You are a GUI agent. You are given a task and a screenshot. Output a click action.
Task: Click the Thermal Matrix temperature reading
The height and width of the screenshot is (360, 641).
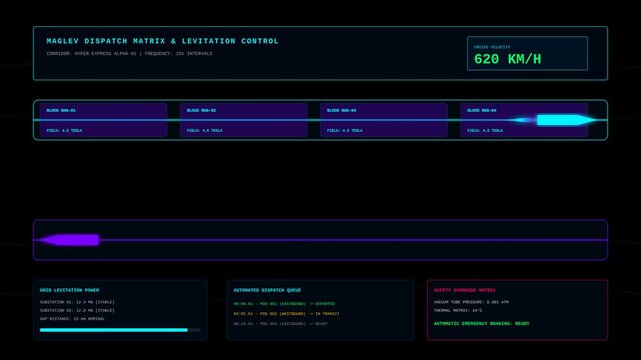(458, 310)
